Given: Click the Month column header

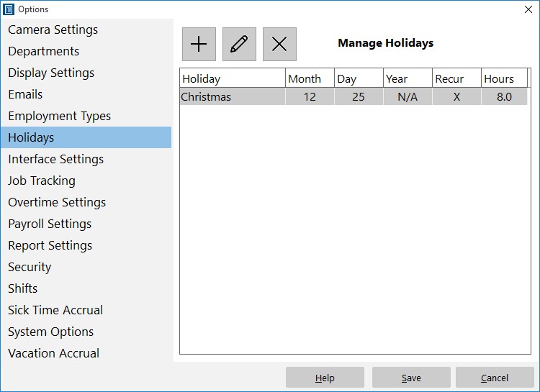Looking at the screenshot, I should tap(310, 78).
